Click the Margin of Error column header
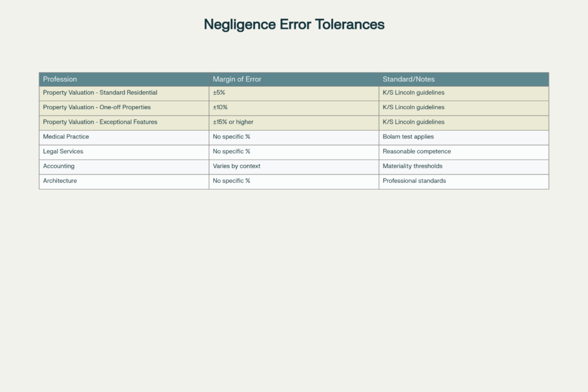The height and width of the screenshot is (392, 588). [x=237, y=79]
